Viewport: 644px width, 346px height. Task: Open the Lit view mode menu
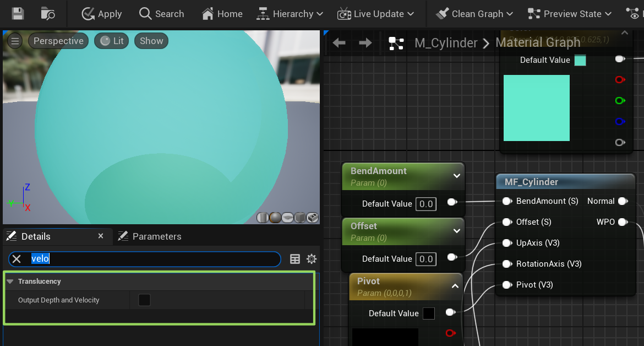[112, 41]
